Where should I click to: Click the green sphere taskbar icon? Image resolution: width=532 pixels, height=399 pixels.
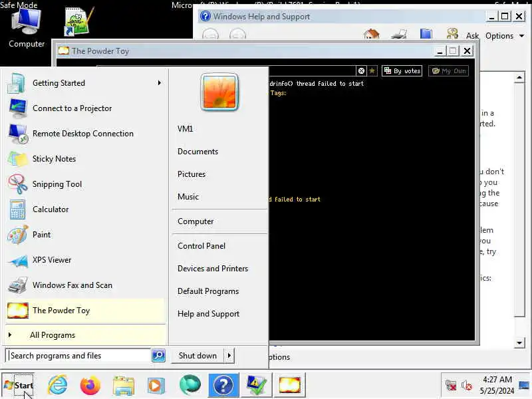190,385
